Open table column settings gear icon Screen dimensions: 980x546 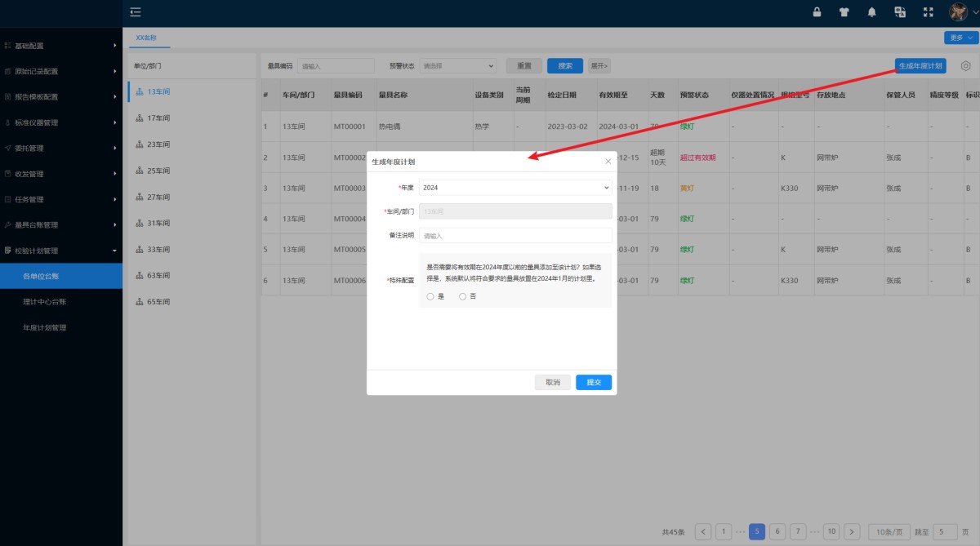967,65
